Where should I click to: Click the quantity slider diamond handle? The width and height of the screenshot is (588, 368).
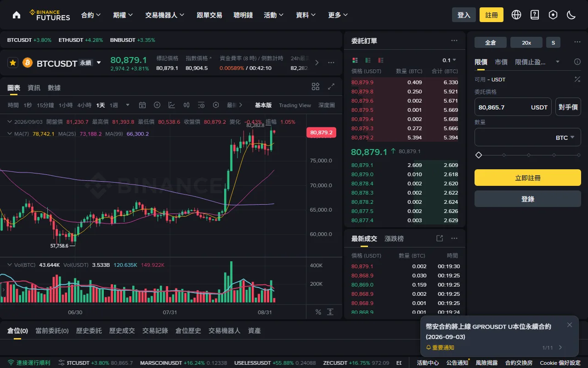click(x=479, y=155)
